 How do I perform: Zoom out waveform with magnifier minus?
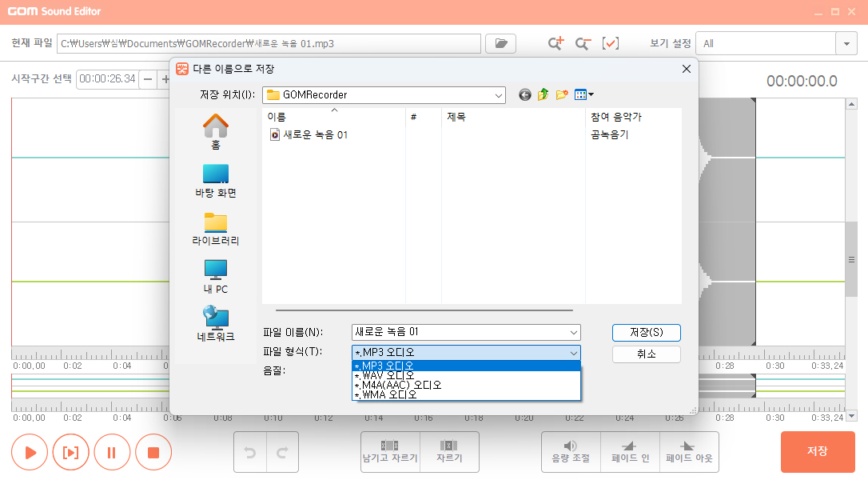[583, 43]
